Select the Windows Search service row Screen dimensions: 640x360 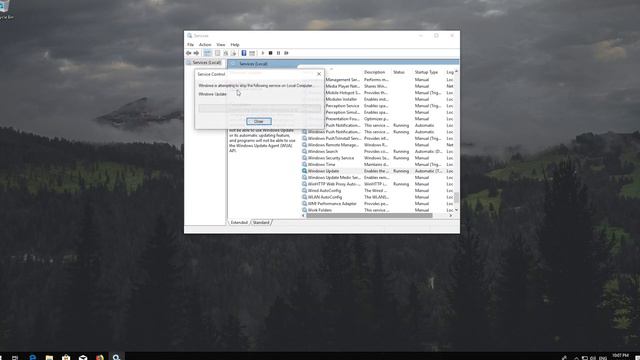[378, 151]
